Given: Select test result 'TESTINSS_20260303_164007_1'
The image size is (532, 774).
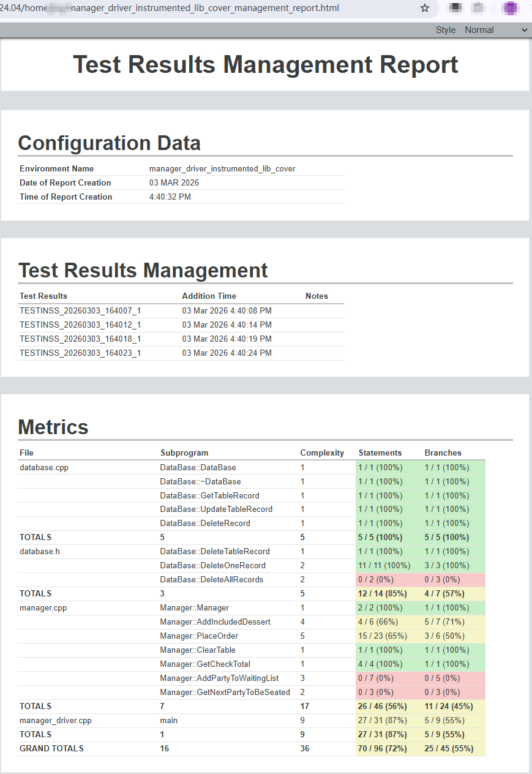Looking at the screenshot, I should pyautogui.click(x=80, y=310).
